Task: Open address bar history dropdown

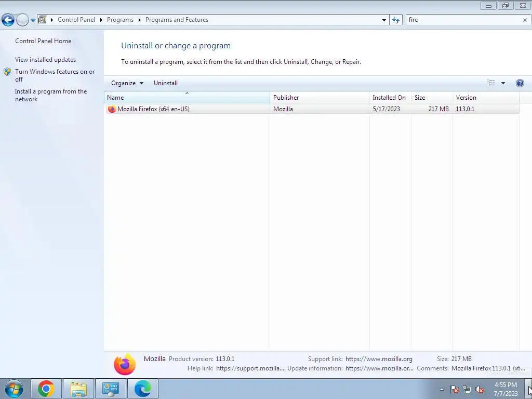Action: pos(384,20)
